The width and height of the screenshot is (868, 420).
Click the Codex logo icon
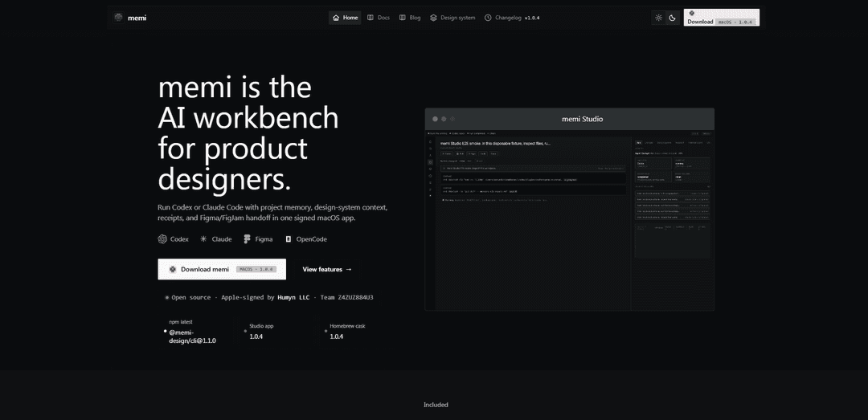tap(162, 239)
